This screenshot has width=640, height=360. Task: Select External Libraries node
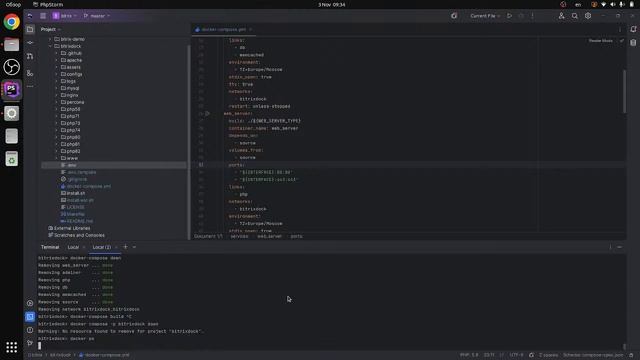pyautogui.click(x=72, y=228)
